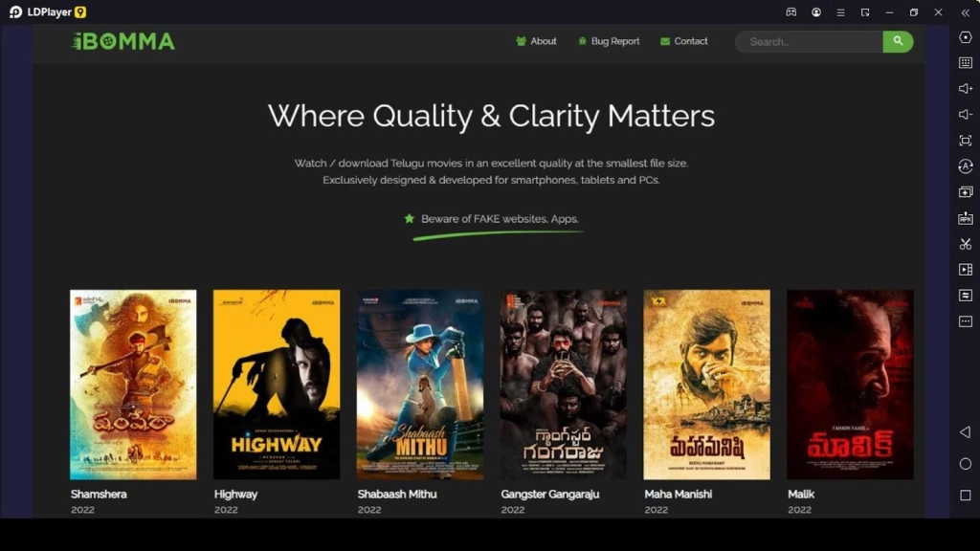Screen dimensions: 980x551
Task: Open the more tools ellipsis icon
Action: click(966, 321)
